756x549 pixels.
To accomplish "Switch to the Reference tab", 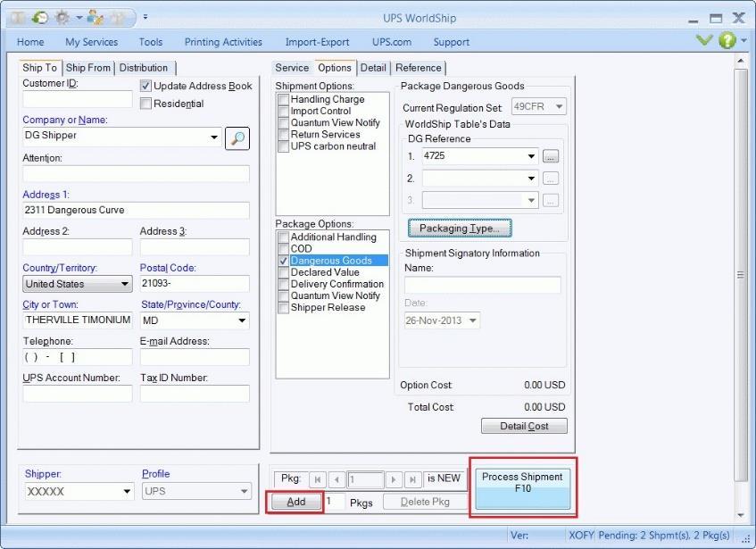I will pyautogui.click(x=419, y=68).
